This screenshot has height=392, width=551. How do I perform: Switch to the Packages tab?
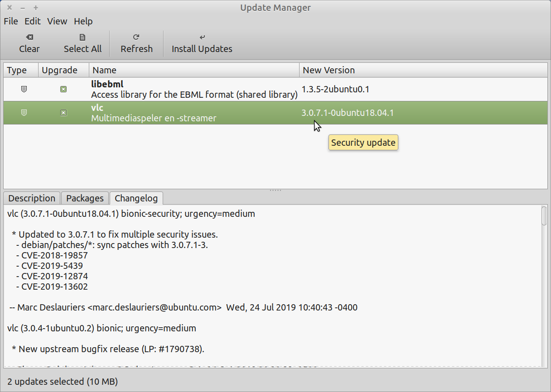click(85, 198)
